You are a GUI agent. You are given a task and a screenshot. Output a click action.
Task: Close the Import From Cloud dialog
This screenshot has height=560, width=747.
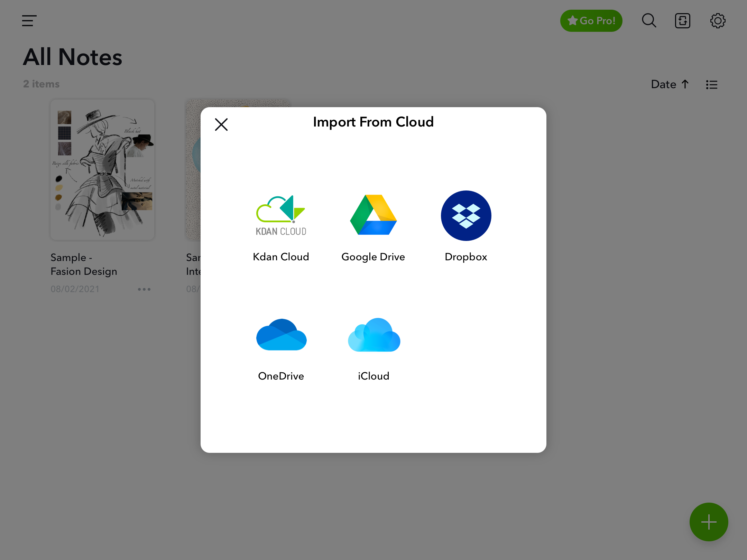click(x=221, y=124)
